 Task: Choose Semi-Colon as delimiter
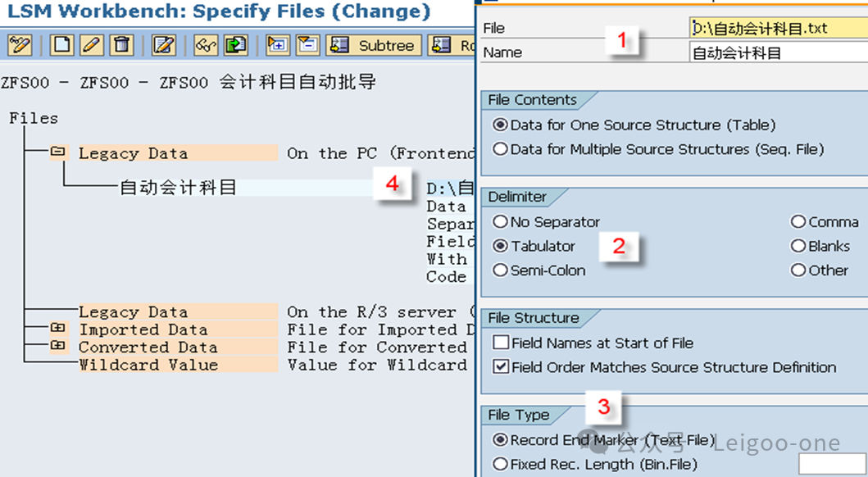(501, 270)
